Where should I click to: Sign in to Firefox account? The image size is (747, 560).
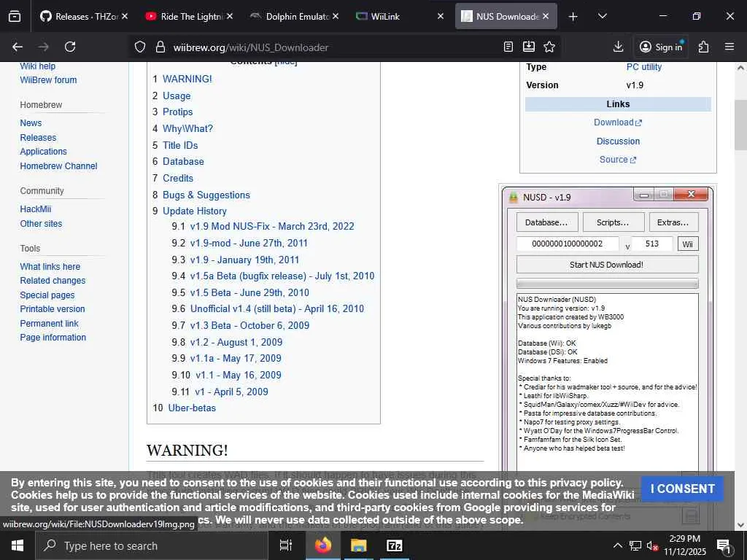tap(661, 47)
